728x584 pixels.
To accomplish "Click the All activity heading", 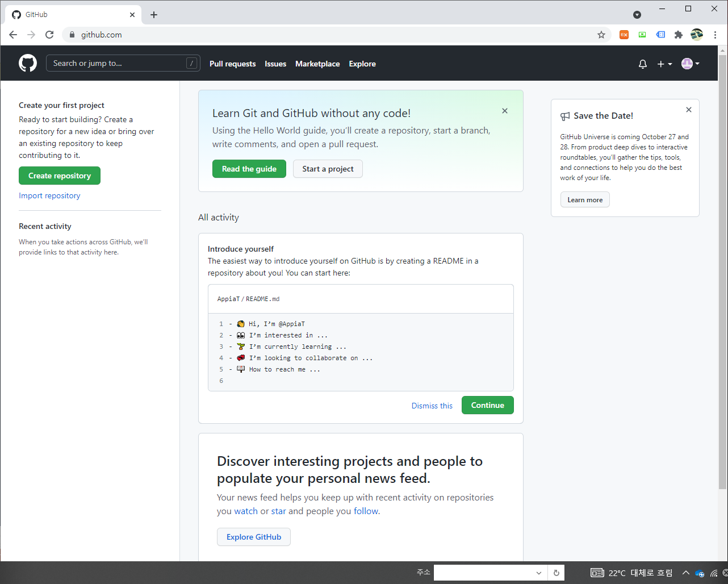I will coord(219,218).
